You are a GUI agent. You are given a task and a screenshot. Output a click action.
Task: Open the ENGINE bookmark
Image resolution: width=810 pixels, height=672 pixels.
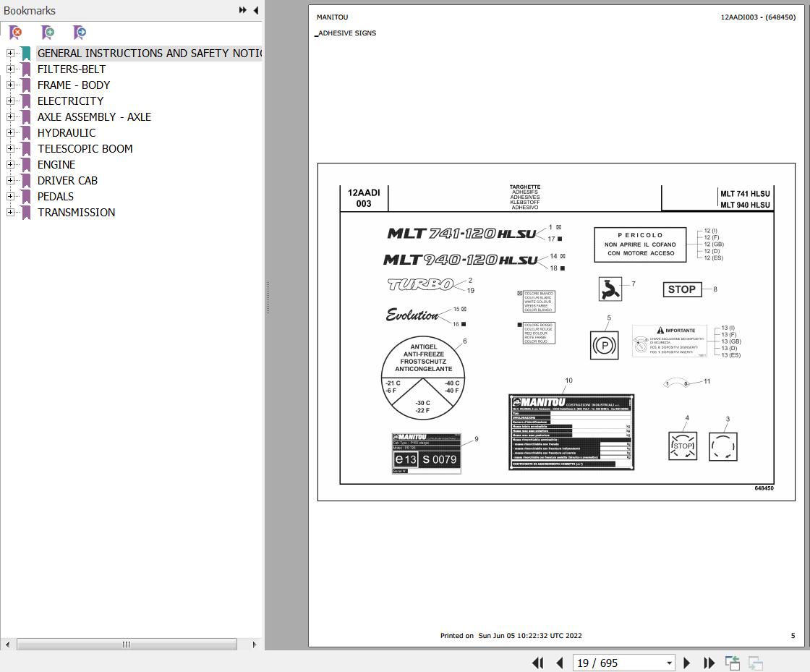[x=56, y=165]
